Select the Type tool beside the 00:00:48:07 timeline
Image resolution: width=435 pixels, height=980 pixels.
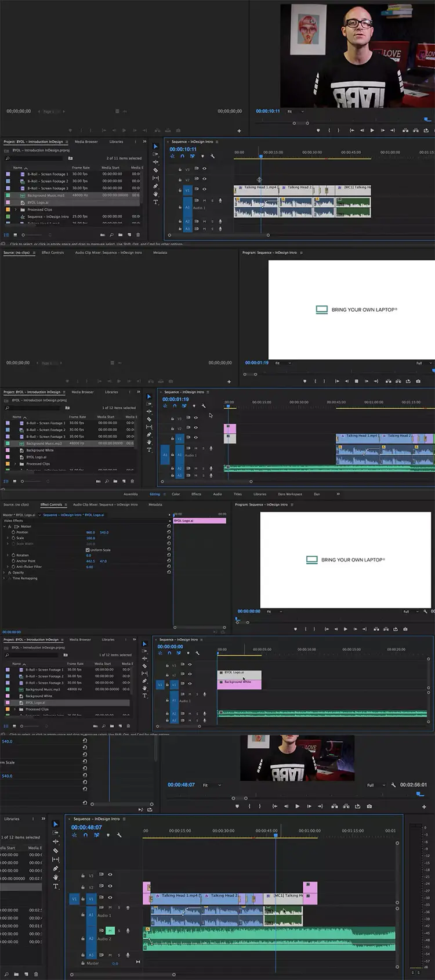(x=56, y=887)
